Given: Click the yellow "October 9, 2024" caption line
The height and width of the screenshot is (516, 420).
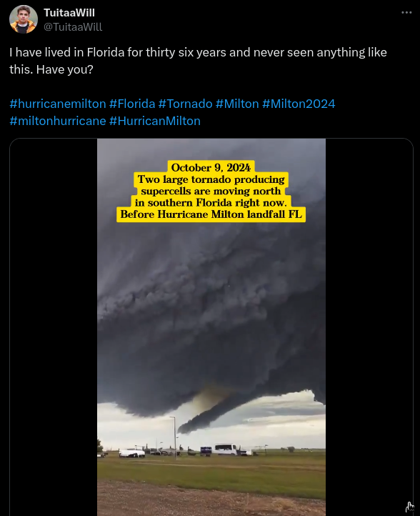Looking at the screenshot, I should point(211,167).
